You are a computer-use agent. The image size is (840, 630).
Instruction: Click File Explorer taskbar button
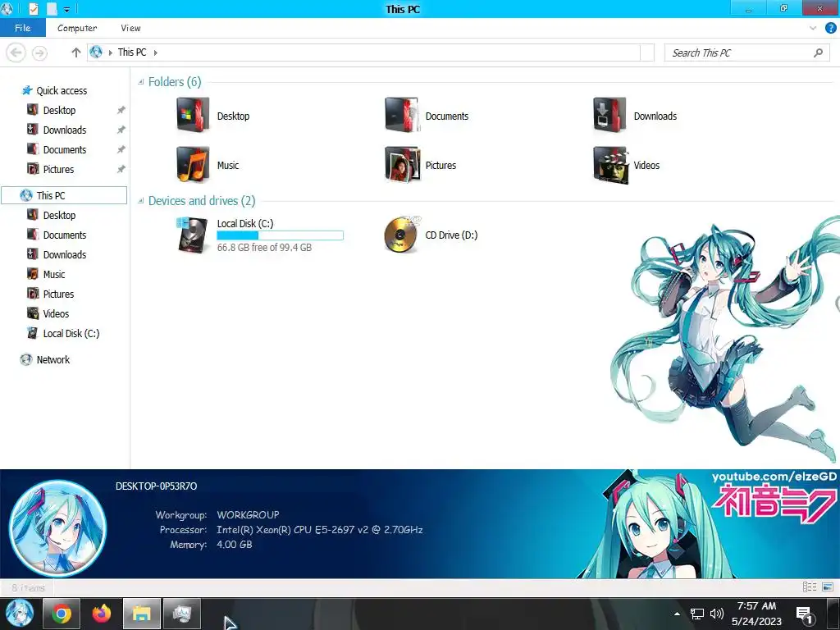141,614
